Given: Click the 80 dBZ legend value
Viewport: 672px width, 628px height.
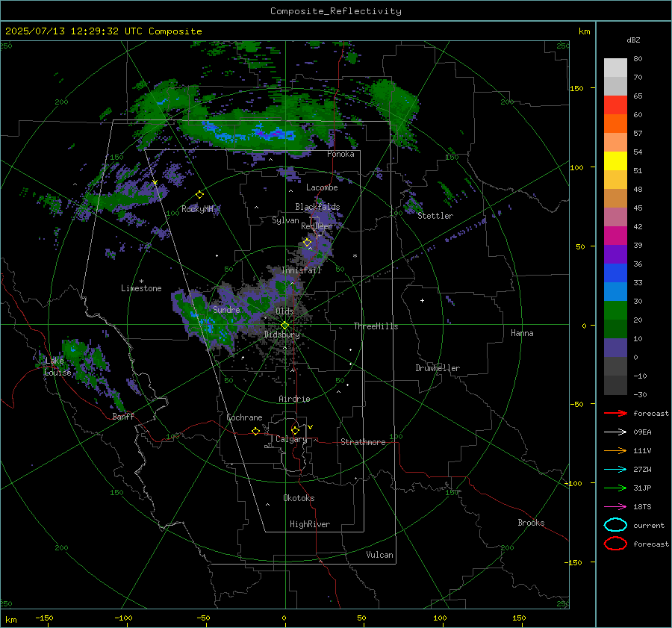Looking at the screenshot, I should tap(638, 59).
